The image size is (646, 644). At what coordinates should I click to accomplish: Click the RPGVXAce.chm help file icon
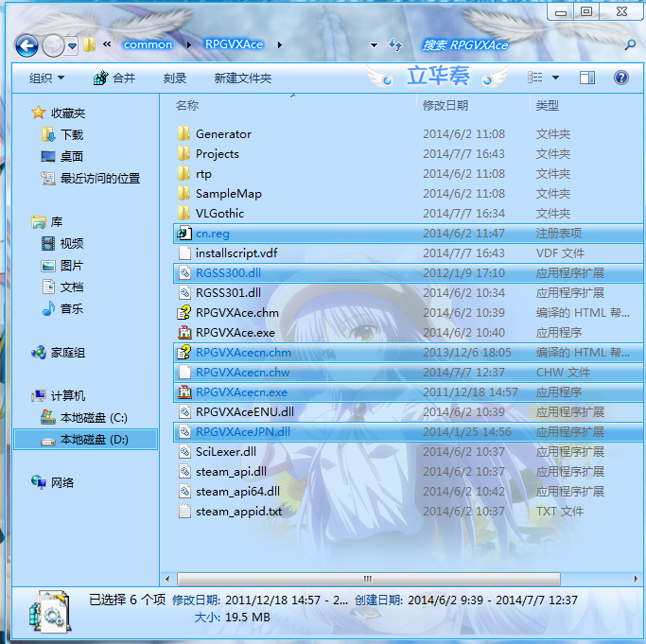click(184, 312)
